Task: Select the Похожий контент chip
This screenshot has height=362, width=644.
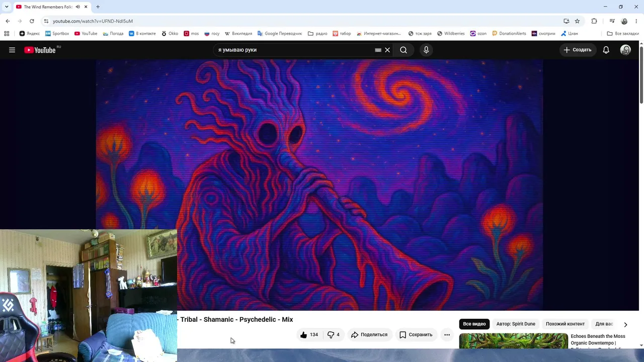Action: (565, 324)
